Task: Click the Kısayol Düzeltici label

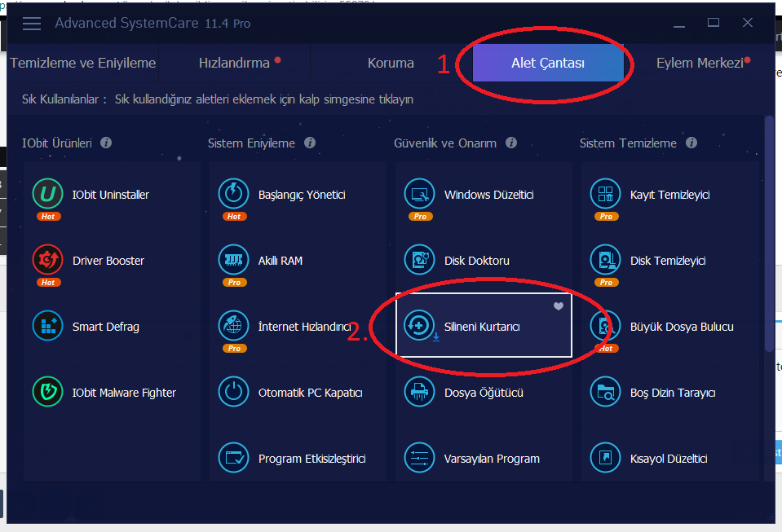Action: pos(669,459)
